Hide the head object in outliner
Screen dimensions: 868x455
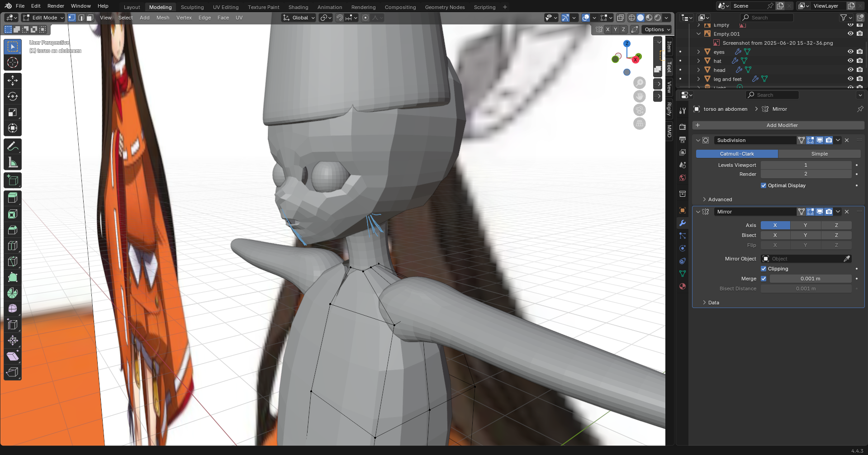tap(850, 70)
